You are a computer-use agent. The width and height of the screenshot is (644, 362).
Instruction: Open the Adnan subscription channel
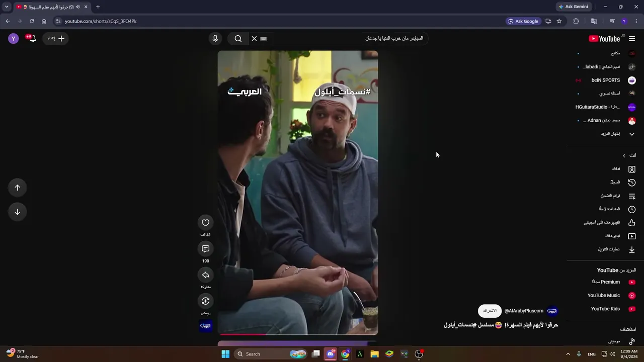(x=605, y=120)
